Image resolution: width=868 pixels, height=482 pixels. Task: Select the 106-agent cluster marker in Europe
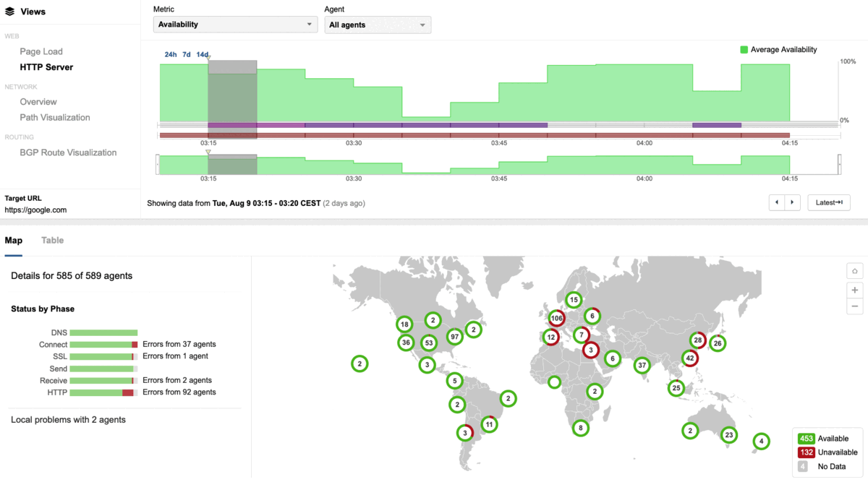(556, 318)
